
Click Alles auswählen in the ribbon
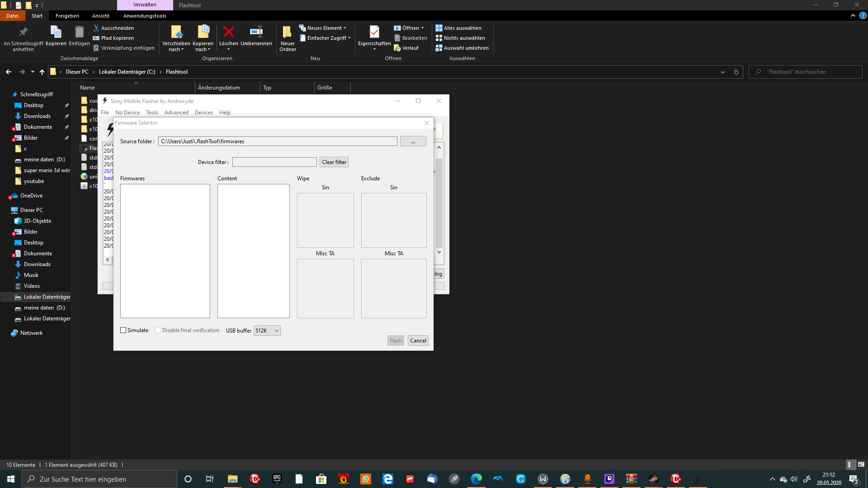pos(458,28)
